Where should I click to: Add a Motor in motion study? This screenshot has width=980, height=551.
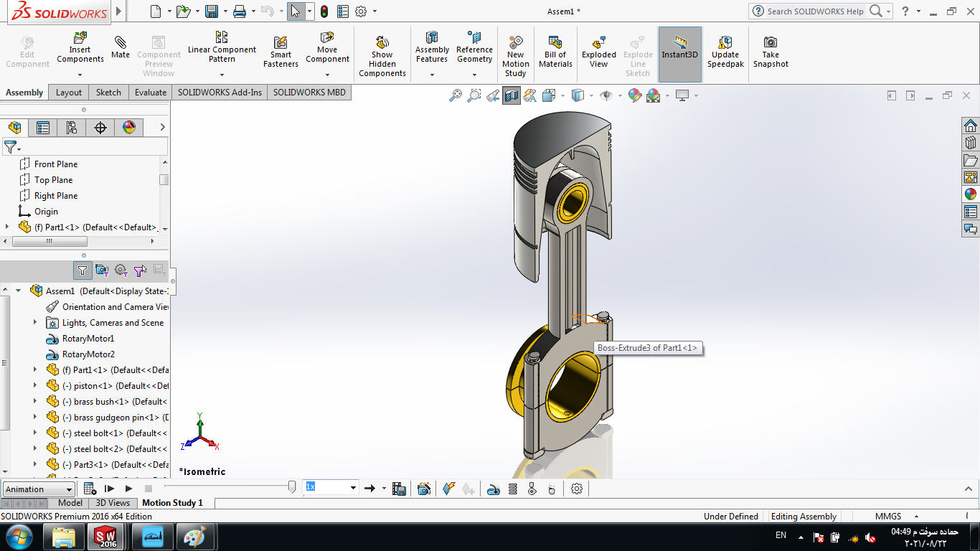[494, 489]
